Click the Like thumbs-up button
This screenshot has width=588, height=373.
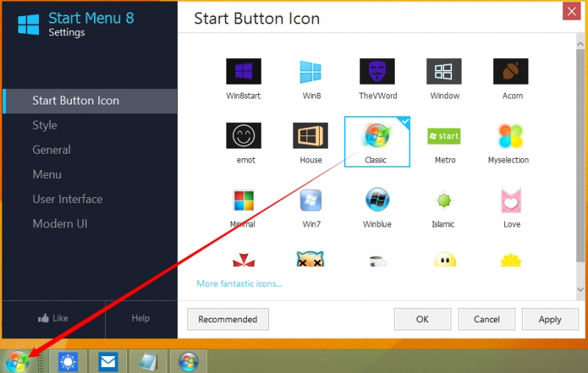pos(53,318)
